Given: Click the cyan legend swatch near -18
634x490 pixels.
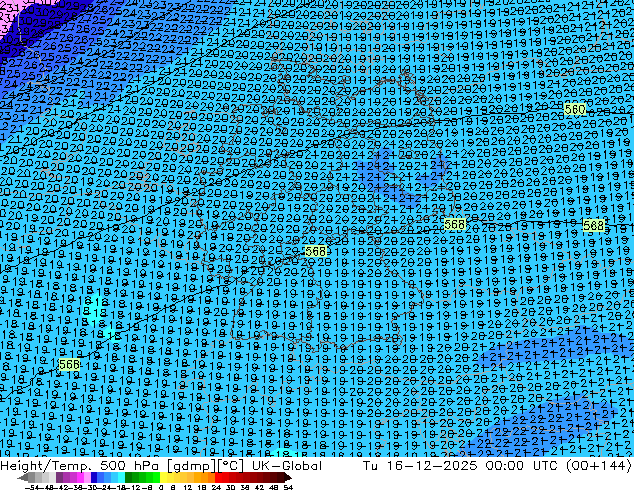Looking at the screenshot, I should [121, 477].
